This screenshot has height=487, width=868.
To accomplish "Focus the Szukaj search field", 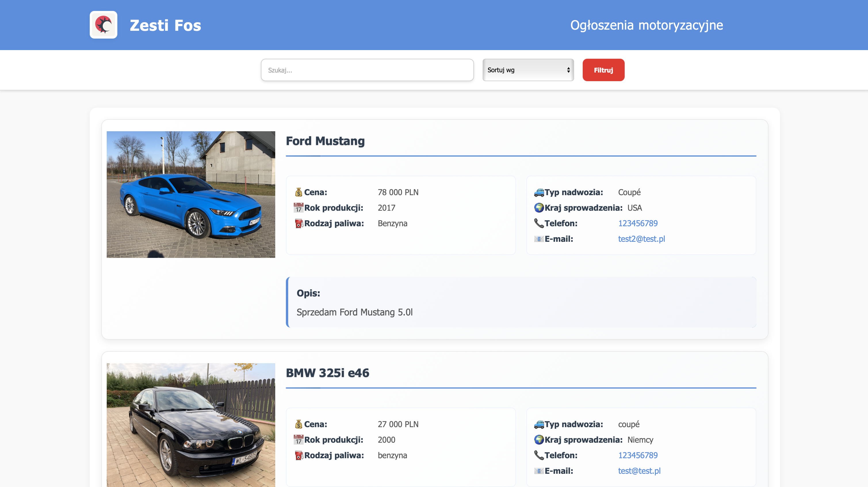I will (367, 70).
